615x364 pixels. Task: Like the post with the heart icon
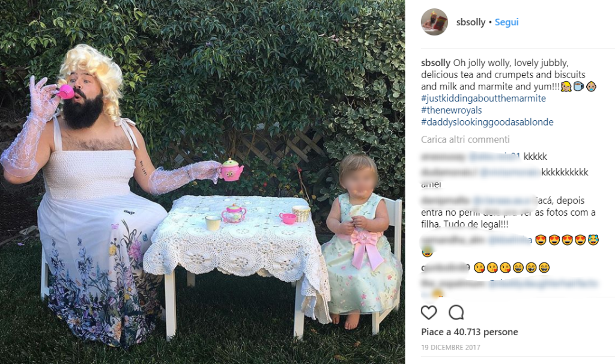pos(429,312)
